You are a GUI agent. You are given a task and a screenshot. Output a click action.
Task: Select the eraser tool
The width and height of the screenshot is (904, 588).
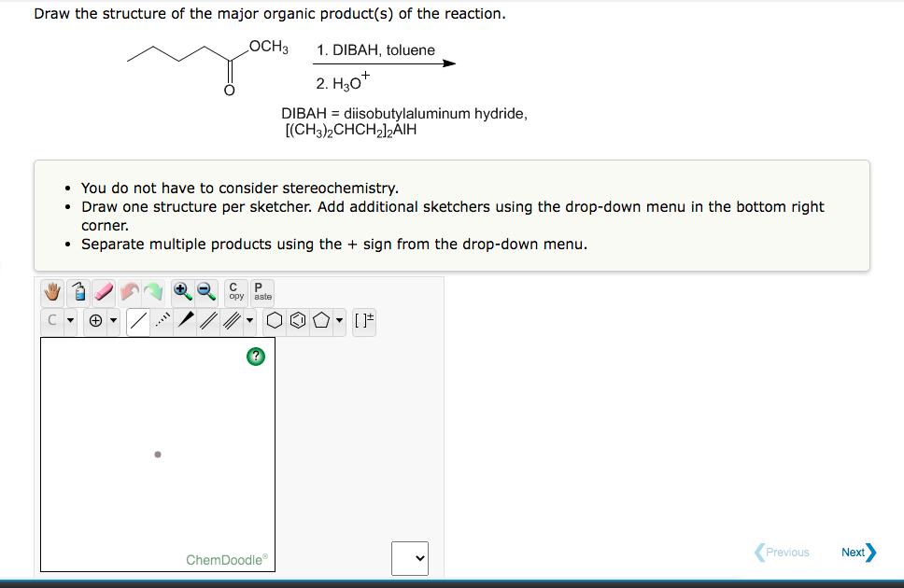click(x=105, y=291)
